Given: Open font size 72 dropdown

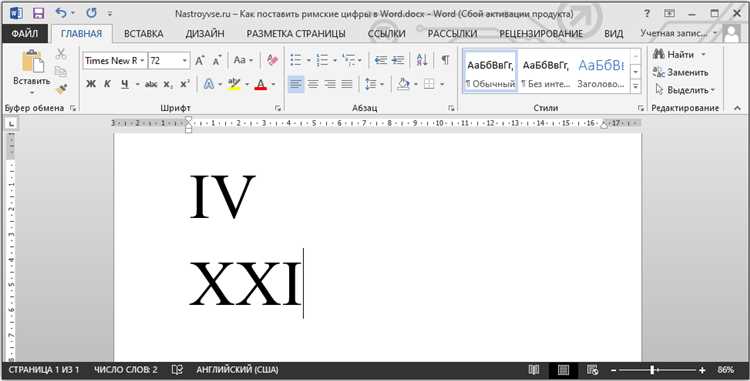Looking at the screenshot, I should [185, 61].
